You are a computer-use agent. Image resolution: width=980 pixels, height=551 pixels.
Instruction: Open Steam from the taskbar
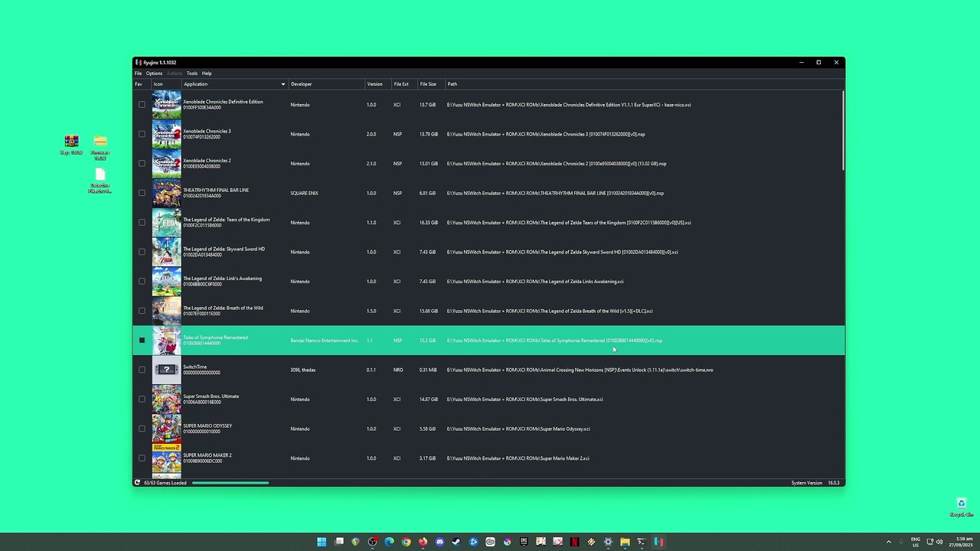click(456, 542)
